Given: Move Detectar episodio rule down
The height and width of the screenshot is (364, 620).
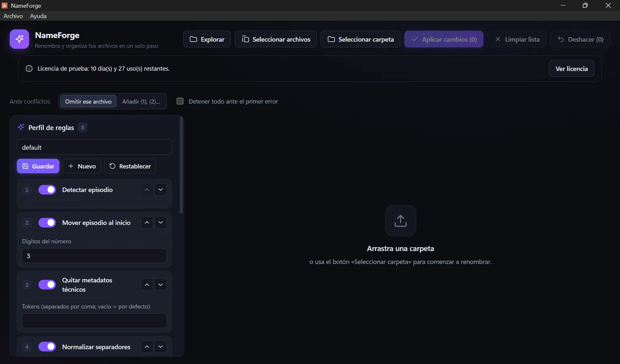Looking at the screenshot, I should [160, 190].
